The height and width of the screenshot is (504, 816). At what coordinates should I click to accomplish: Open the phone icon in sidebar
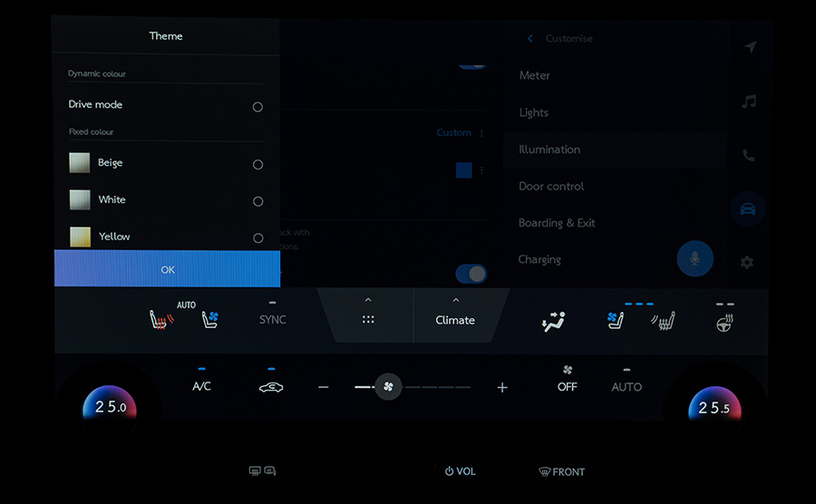coord(748,155)
